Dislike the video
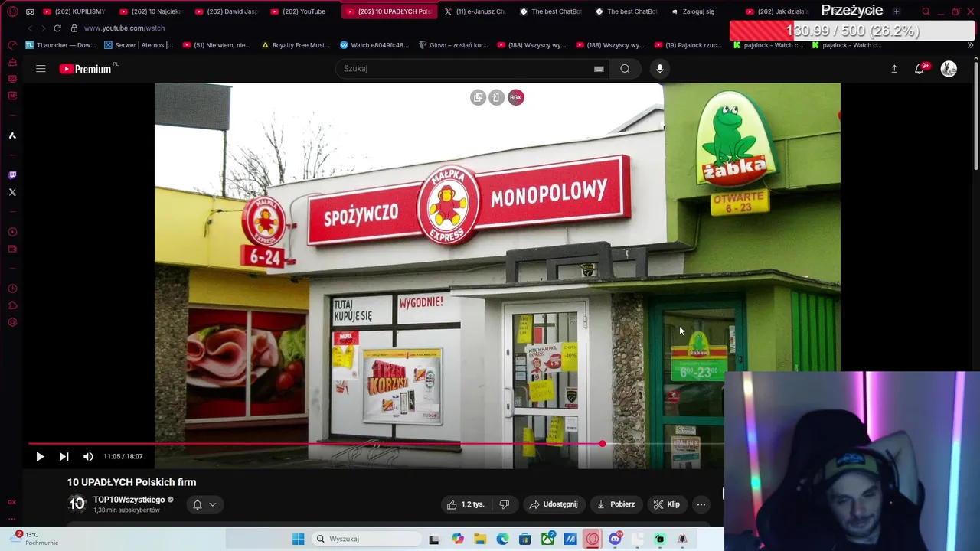Viewport: 980px width, 551px height. pos(505,504)
